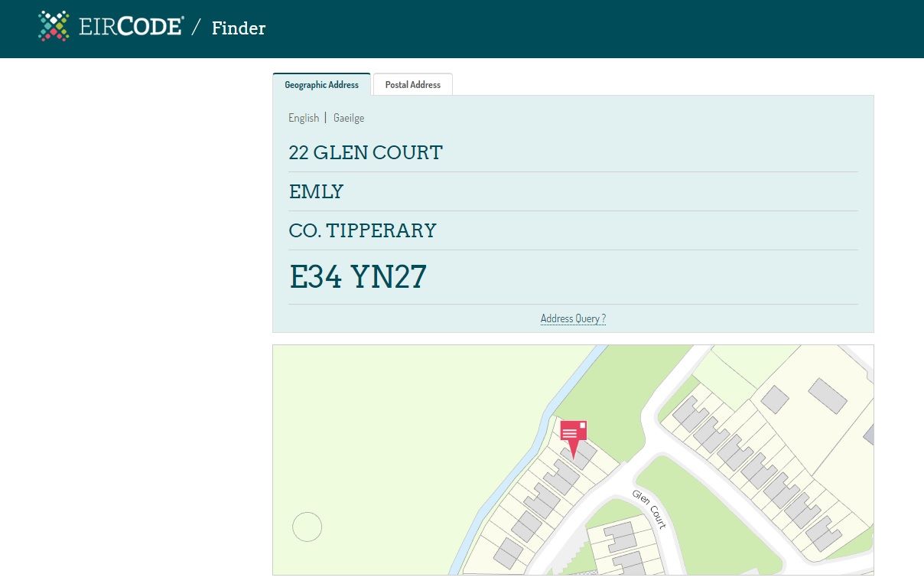Select English language option
The height and width of the screenshot is (584, 924).
[304, 118]
